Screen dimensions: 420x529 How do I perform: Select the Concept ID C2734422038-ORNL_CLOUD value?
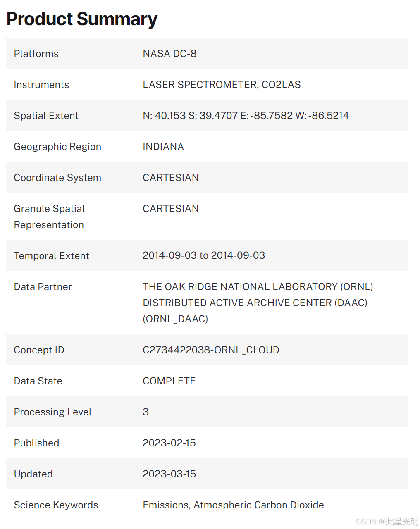click(x=211, y=350)
